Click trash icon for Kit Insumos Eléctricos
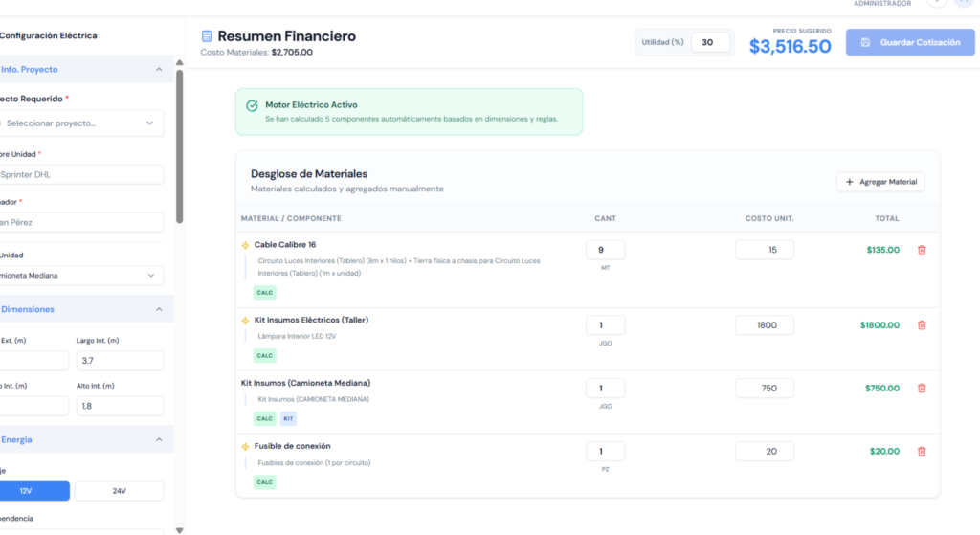980x535 pixels. [922, 325]
